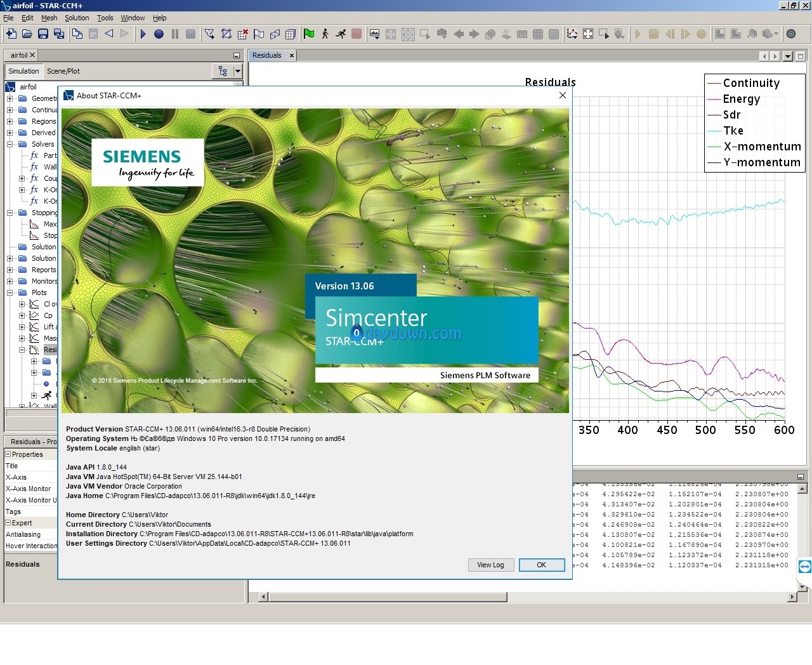This screenshot has width=812, height=665.
Task: Select the airfoil root tree item
Action: pyautogui.click(x=28, y=87)
